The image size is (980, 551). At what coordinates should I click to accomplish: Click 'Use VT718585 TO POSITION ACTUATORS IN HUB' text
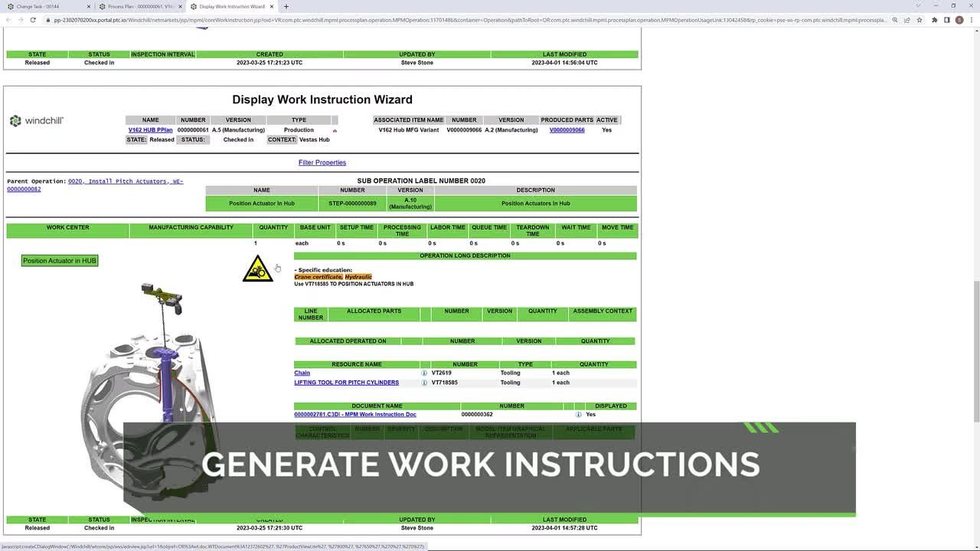click(x=354, y=284)
